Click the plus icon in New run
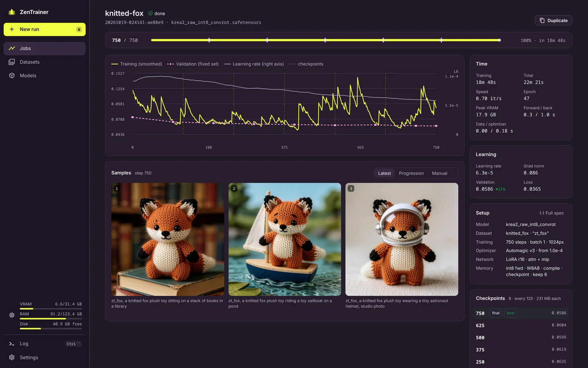 12,29
